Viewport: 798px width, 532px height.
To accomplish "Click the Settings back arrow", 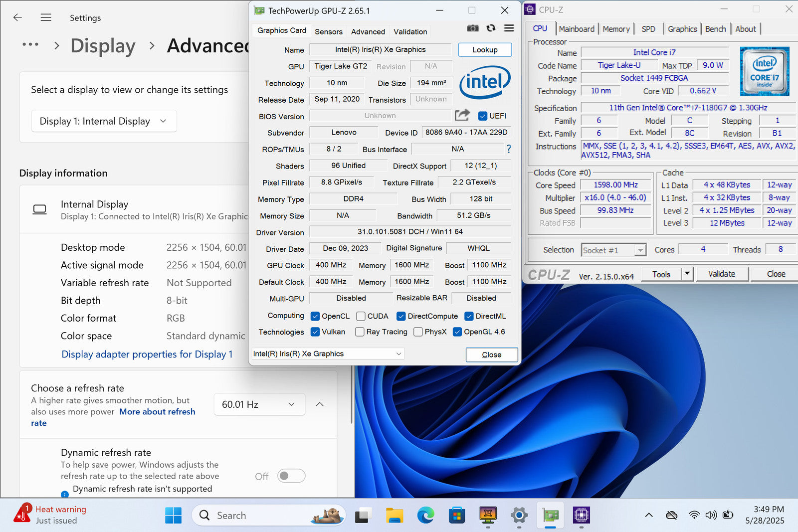I will 18,17.
